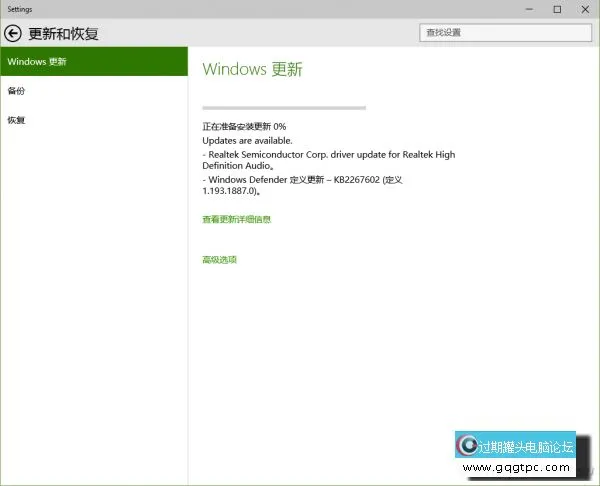Click the Settings title bar label
Image resolution: width=600 pixels, height=486 pixels.
(20, 9)
